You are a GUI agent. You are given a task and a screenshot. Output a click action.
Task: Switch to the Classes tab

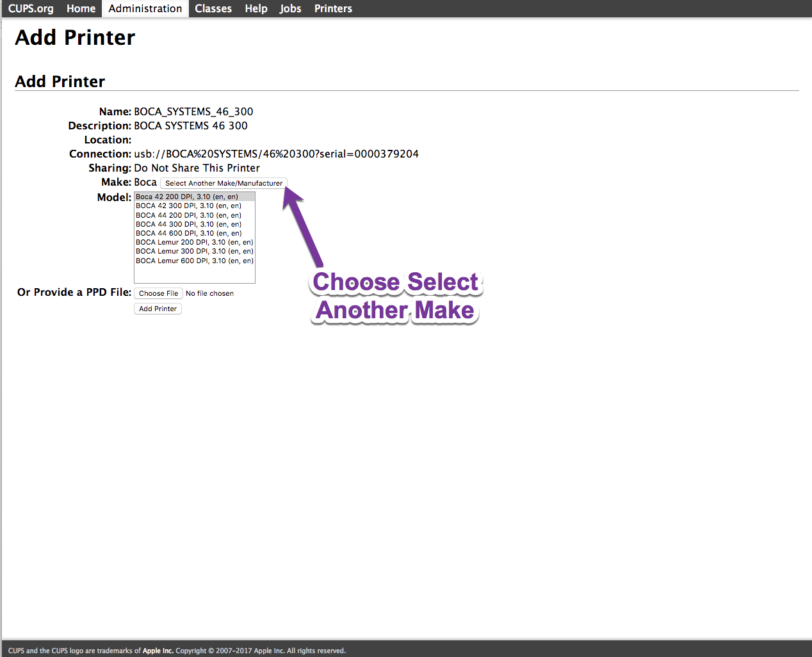click(x=213, y=8)
